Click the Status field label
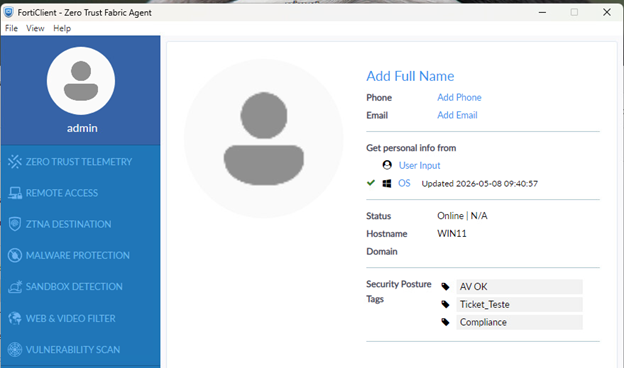The image size is (624, 368). (378, 216)
